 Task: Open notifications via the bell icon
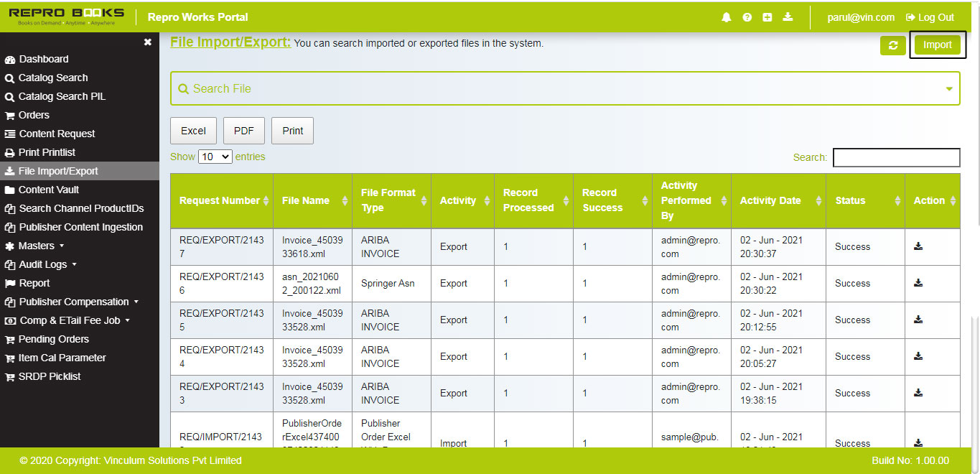click(x=726, y=17)
